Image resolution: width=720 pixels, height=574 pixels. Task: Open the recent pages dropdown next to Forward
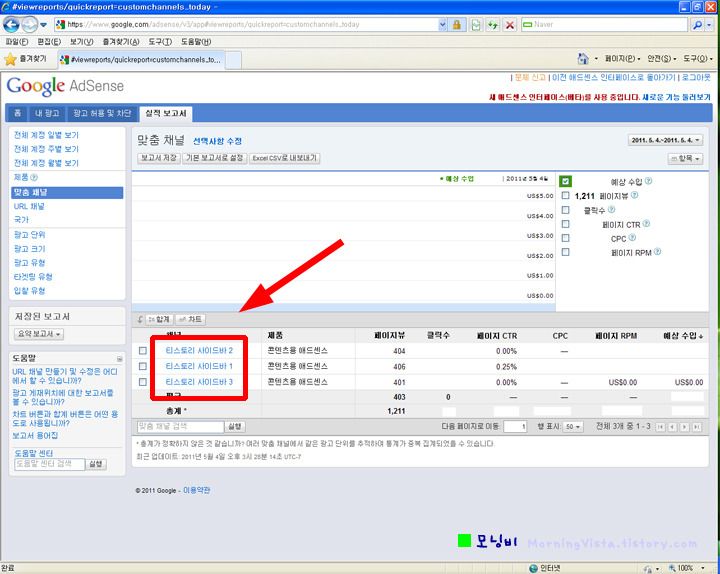[x=44, y=25]
